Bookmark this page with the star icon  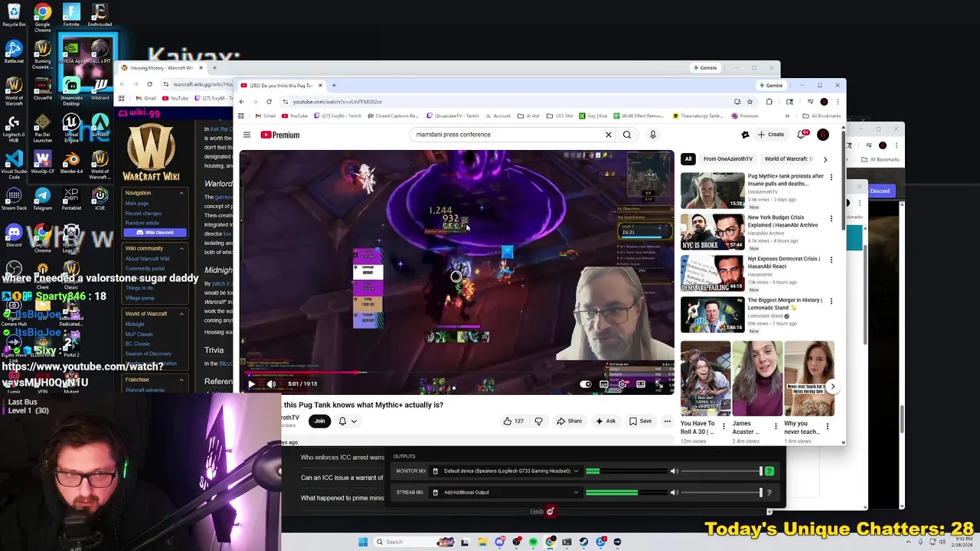pyautogui.click(x=750, y=102)
